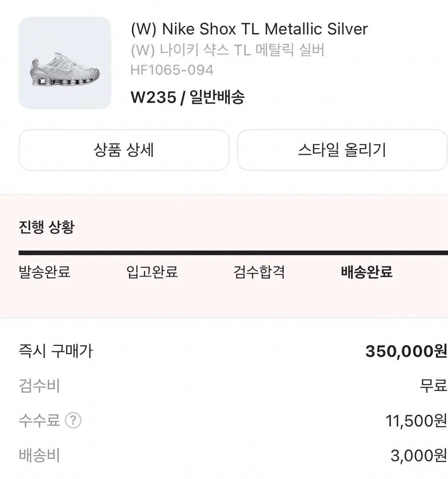Image resolution: width=448 pixels, height=479 pixels.
Task: Click the help icon next to 수수료
Action: click(73, 420)
